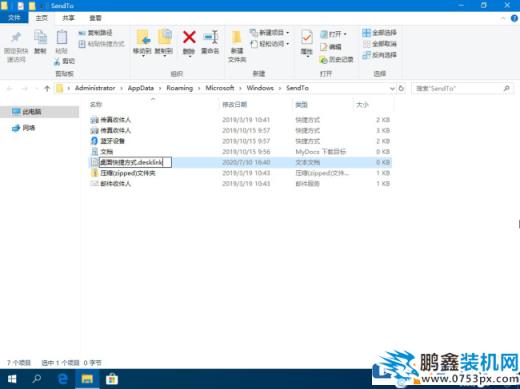This screenshot has width=520, height=389.
Task: Open the New item (新建项目) dropdown
Action: point(269,33)
